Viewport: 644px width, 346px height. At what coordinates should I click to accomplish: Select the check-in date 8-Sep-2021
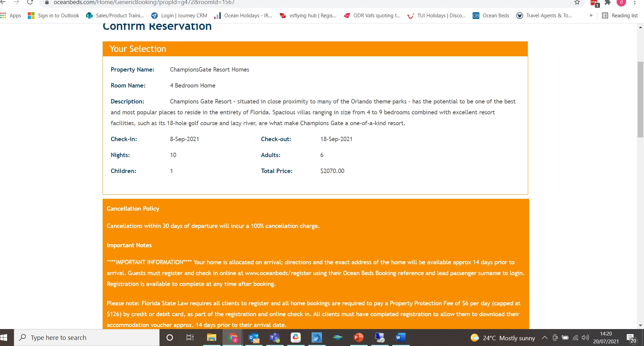(x=184, y=139)
